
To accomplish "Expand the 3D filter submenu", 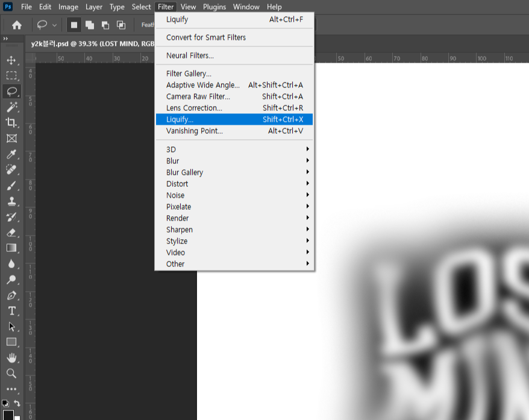I will (234, 149).
